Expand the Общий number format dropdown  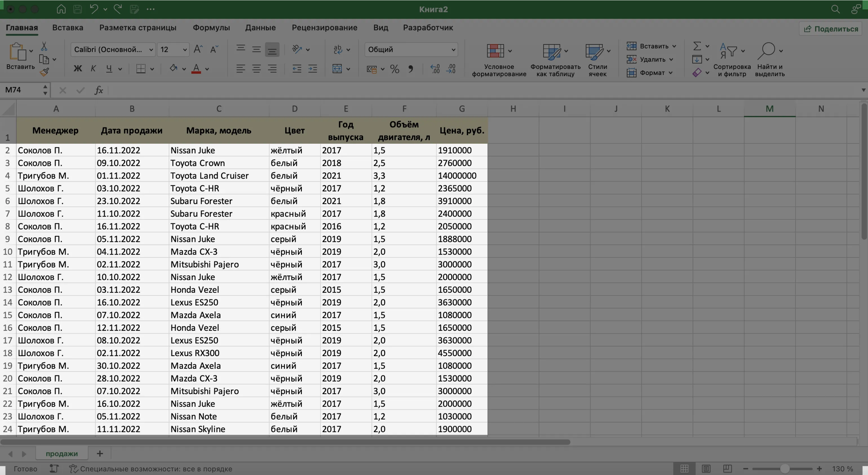point(453,50)
